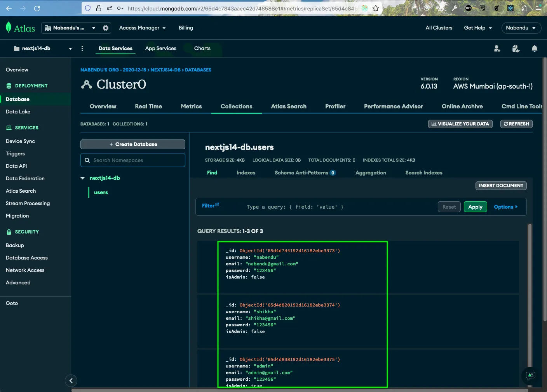Open Database Access in the sidebar
547x392 pixels.
(x=27, y=258)
